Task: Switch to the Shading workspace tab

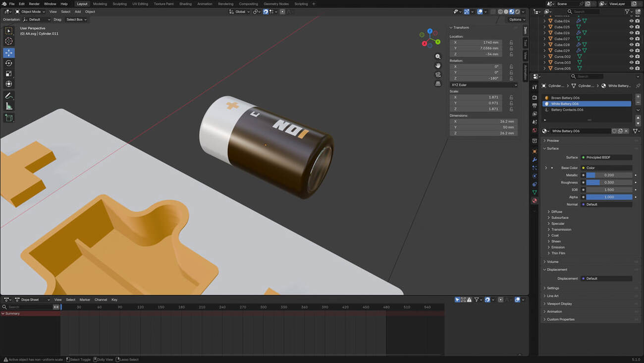Action: [x=185, y=4]
